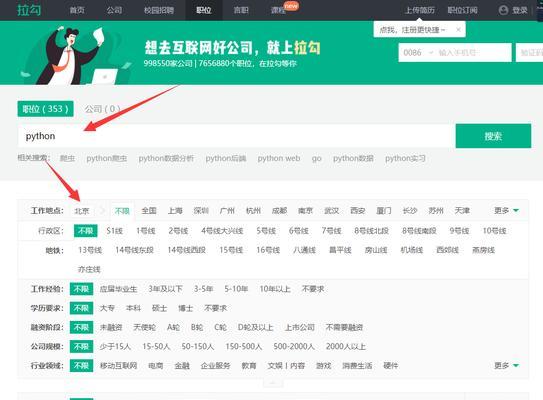The height and width of the screenshot is (400, 543).
Task: Open the 公司 nav item
Action: [114, 10]
